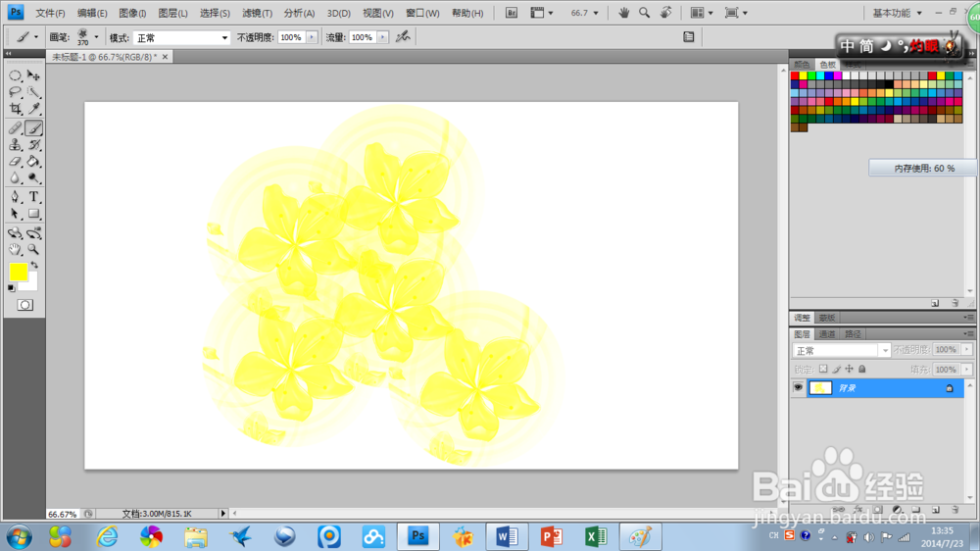Viewport: 980px width, 551px height.
Task: Toggle Quick Mask mode
Action: [x=25, y=305]
